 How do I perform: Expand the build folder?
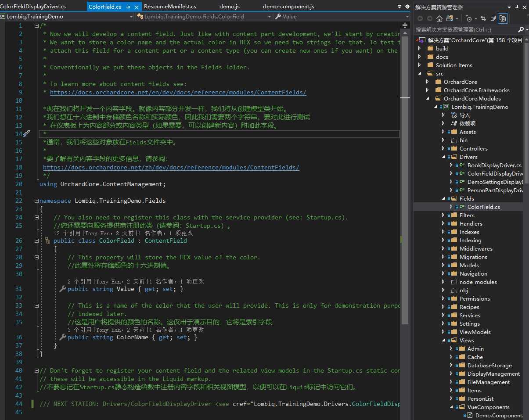click(419, 48)
